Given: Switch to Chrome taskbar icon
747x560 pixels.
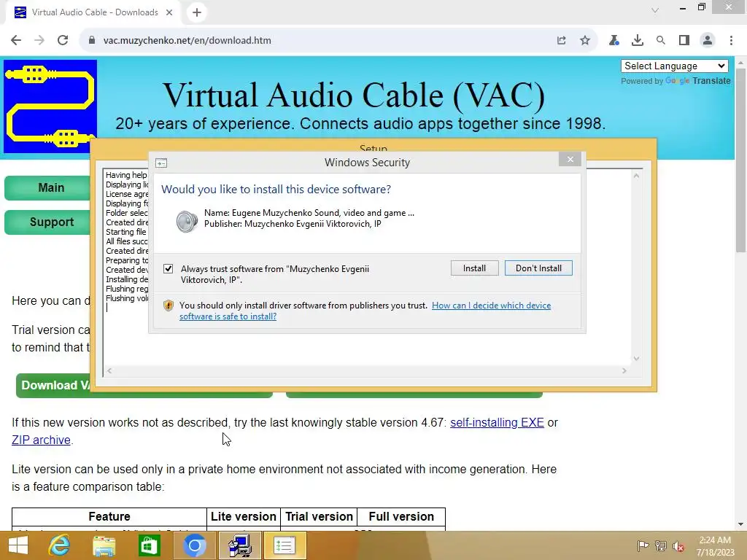Looking at the screenshot, I should pyautogui.click(x=194, y=545).
